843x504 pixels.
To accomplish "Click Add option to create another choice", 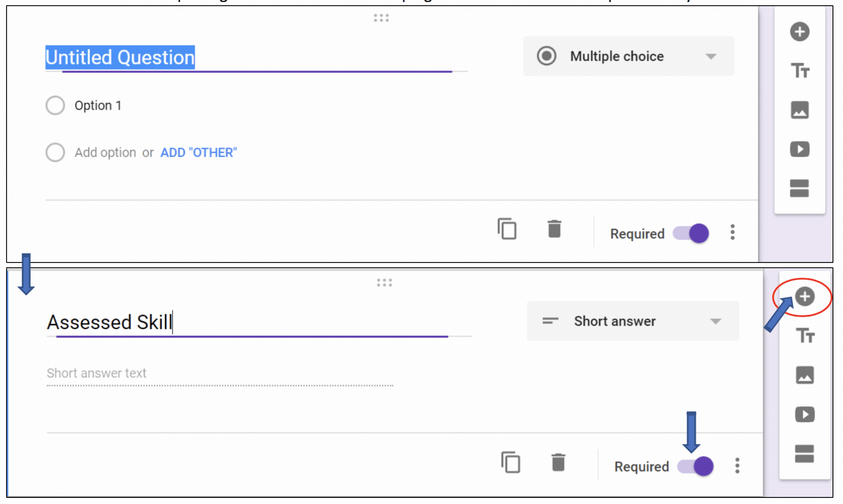I will pos(105,152).
